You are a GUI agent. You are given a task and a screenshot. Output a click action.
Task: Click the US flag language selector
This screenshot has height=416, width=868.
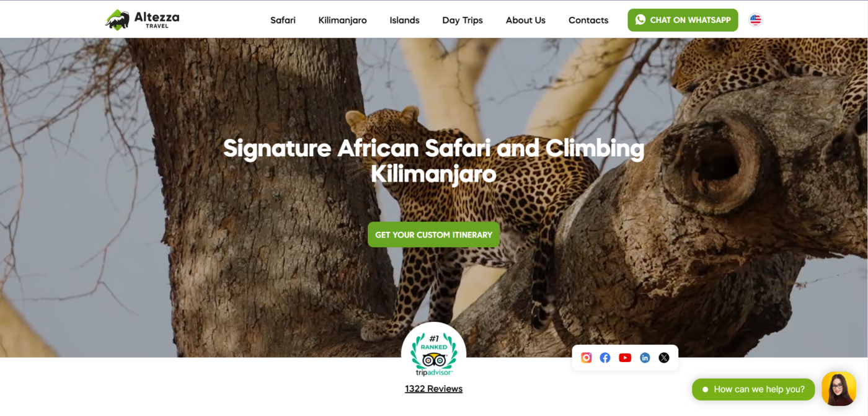[755, 20]
